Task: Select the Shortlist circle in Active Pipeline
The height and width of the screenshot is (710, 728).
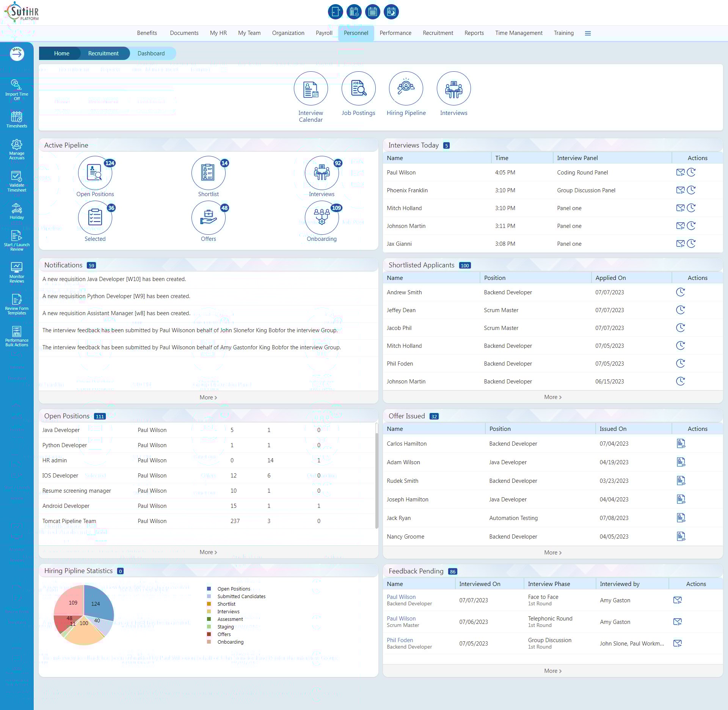Action: (208, 173)
